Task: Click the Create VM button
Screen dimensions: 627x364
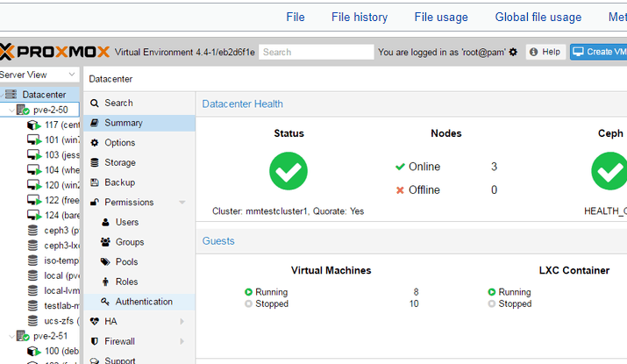Action: click(599, 52)
